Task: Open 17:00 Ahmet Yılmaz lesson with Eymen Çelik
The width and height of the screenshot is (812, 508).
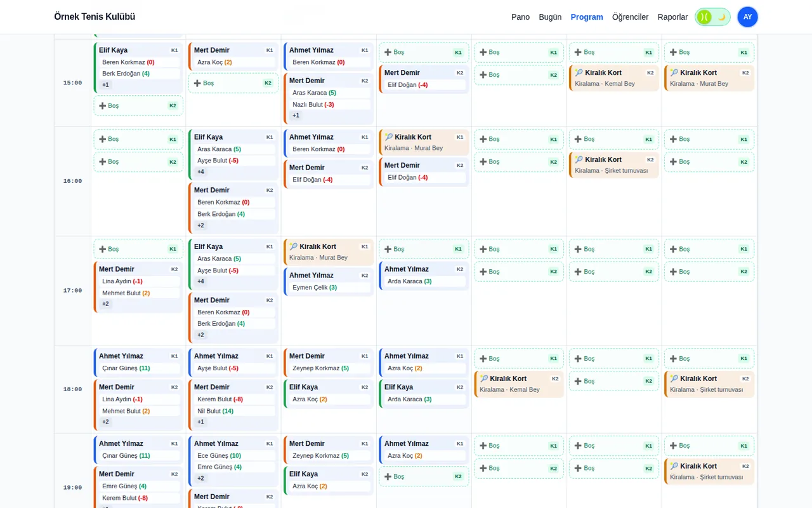Action: point(329,282)
